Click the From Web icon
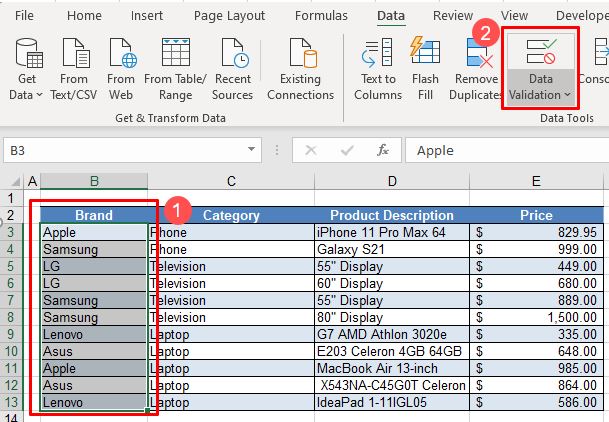The height and width of the screenshot is (422, 609). (x=121, y=68)
